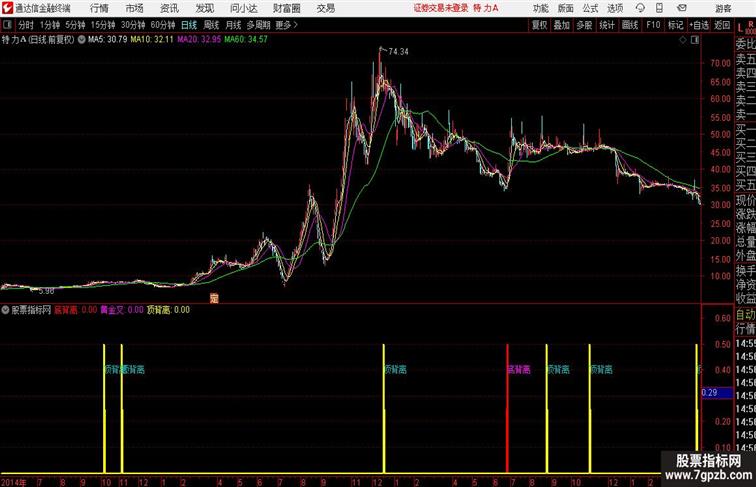Image resolution: width=756 pixels, height=487 pixels.
Task: Open the 交易 menu
Action: pyautogui.click(x=325, y=8)
